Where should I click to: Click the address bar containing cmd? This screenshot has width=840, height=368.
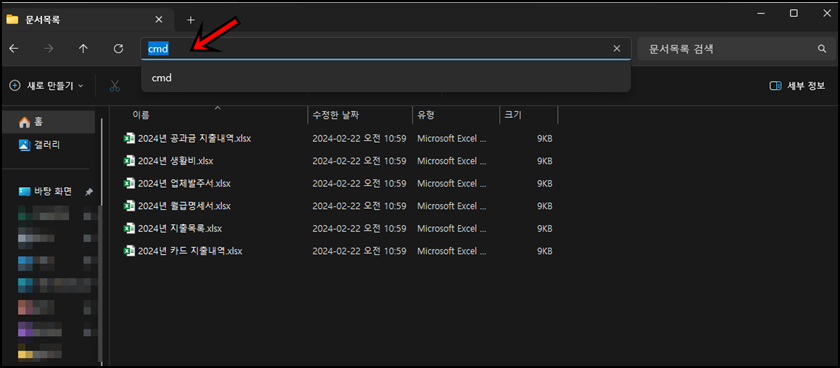click(386, 49)
